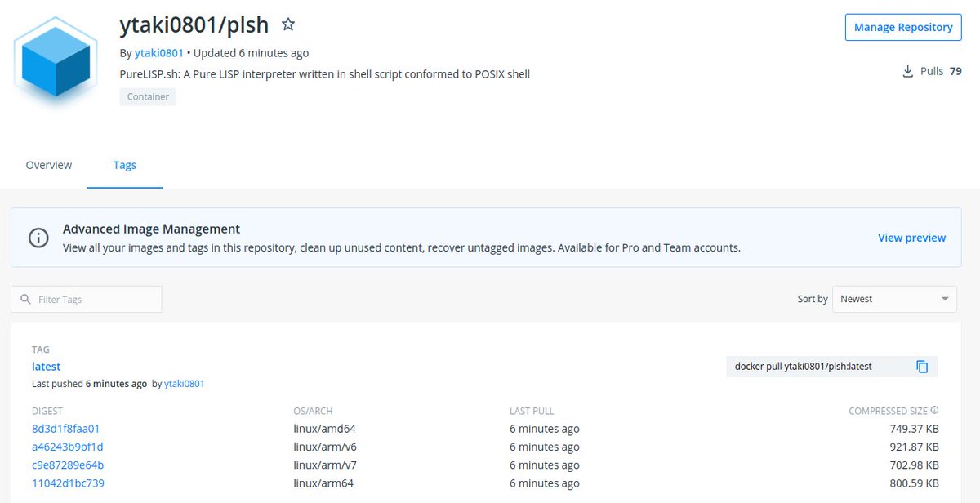Open digest 8d3d1f8faa01 for linux/amd64
Screen dimensions: 980x503
(65, 429)
